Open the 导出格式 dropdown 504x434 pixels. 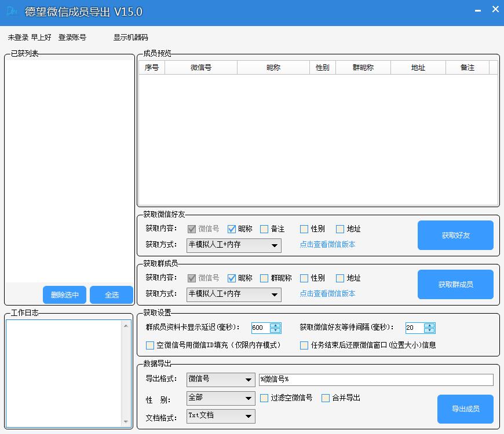click(221, 380)
